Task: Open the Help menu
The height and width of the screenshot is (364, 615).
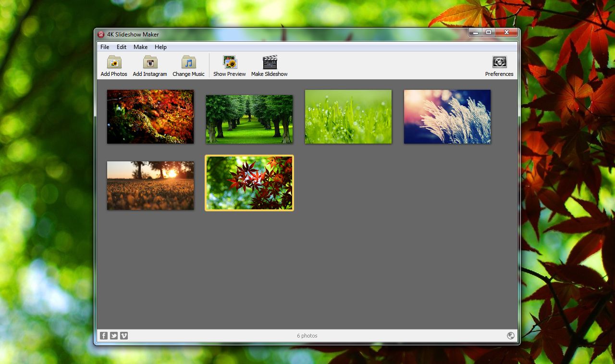Action: [160, 47]
